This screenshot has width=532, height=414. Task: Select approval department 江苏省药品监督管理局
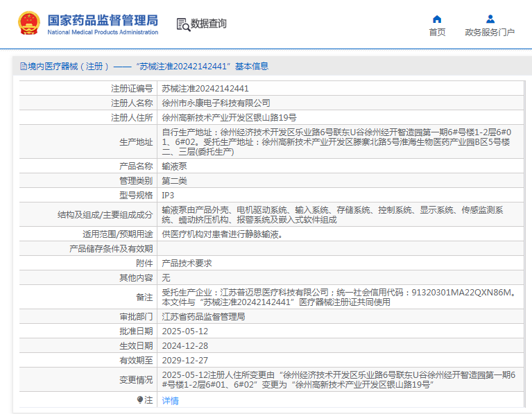203,317
